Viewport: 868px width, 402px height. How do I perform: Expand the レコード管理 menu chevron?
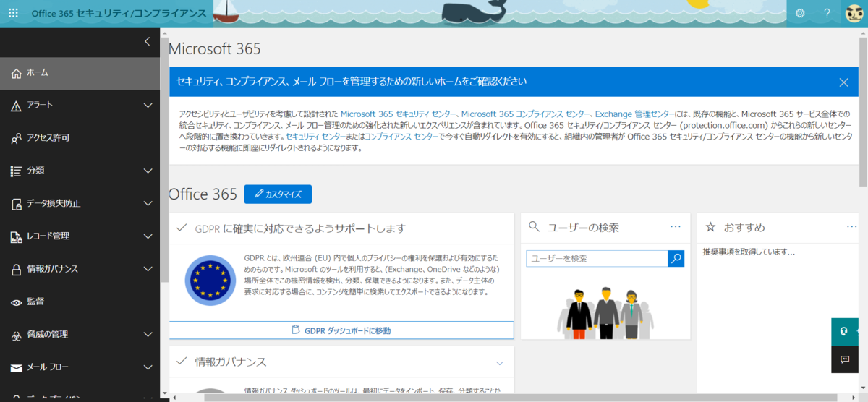148,236
